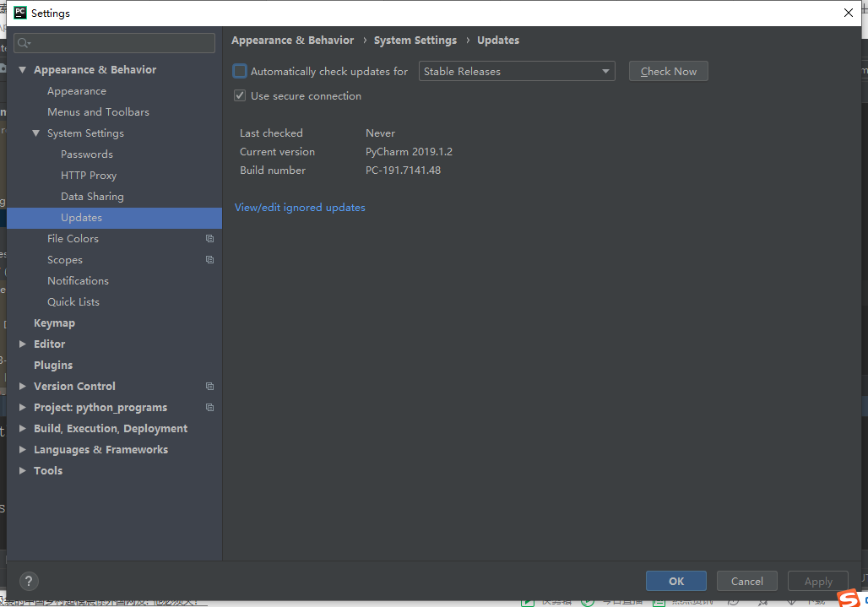Expand the Version Control section
Image resolution: width=868 pixels, height=607 pixels.
click(x=23, y=386)
